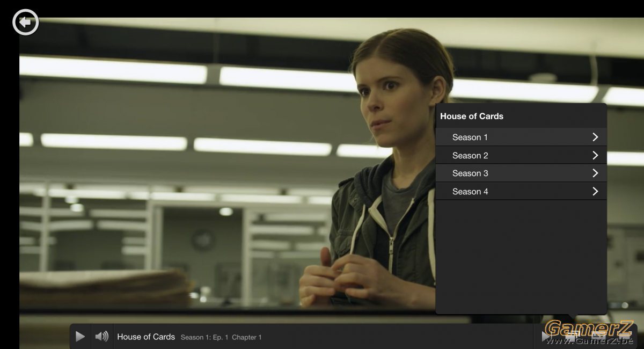Toggle the episode list icon

pyautogui.click(x=572, y=337)
